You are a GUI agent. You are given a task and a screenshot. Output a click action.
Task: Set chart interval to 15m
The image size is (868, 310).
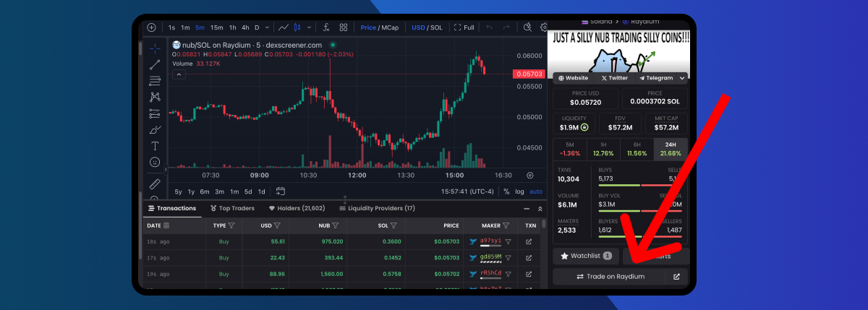(x=217, y=27)
